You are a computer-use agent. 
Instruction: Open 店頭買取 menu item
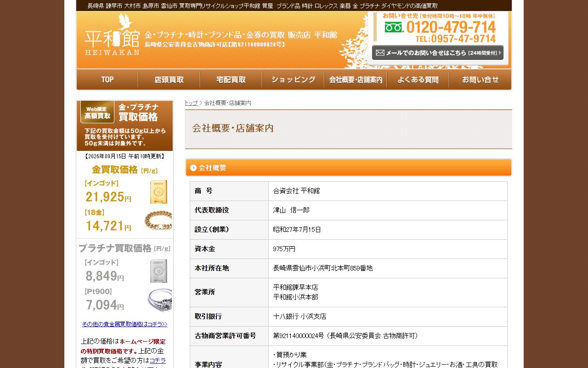click(170, 80)
